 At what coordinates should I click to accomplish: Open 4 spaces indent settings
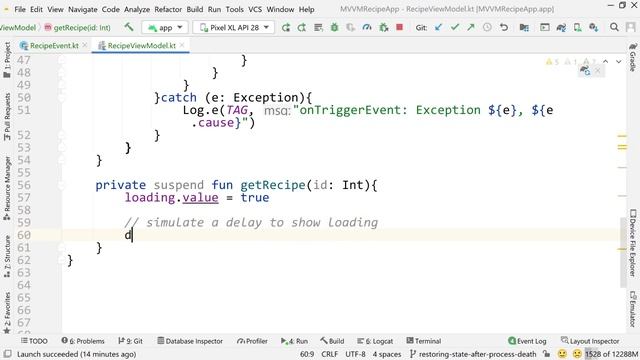tap(387, 354)
